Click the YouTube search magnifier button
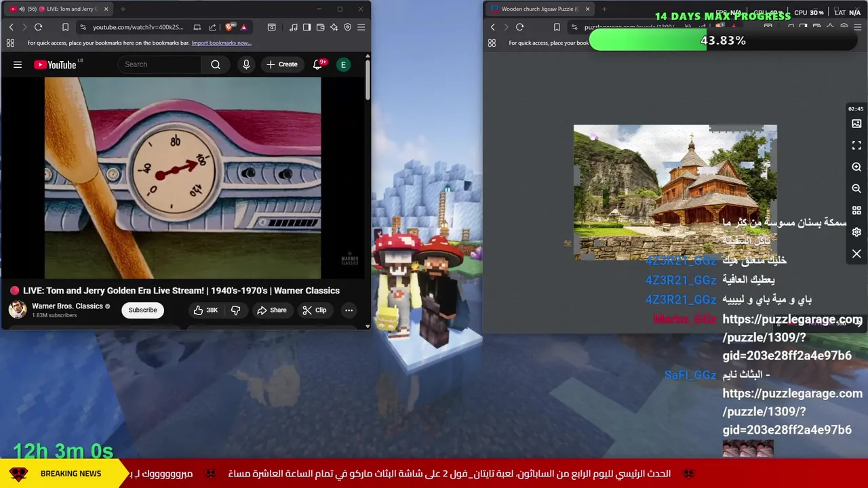Screen dimensions: 868x488 click(x=216, y=64)
